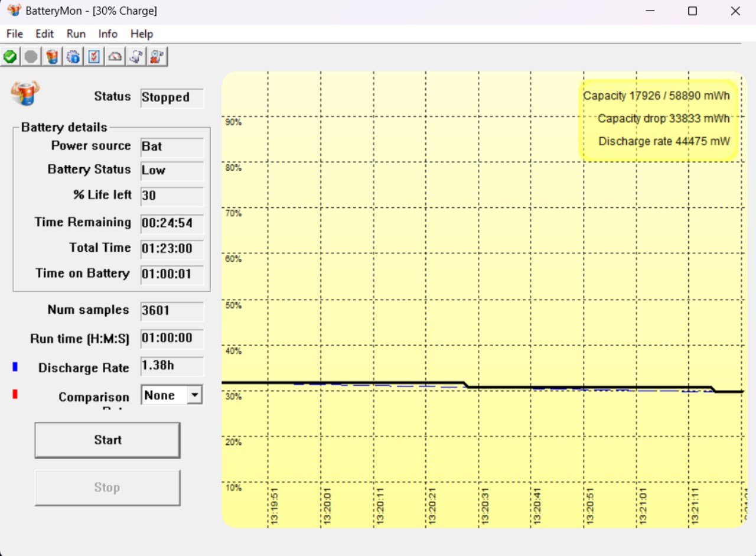
Task: Open the Edit menu
Action: 44,34
